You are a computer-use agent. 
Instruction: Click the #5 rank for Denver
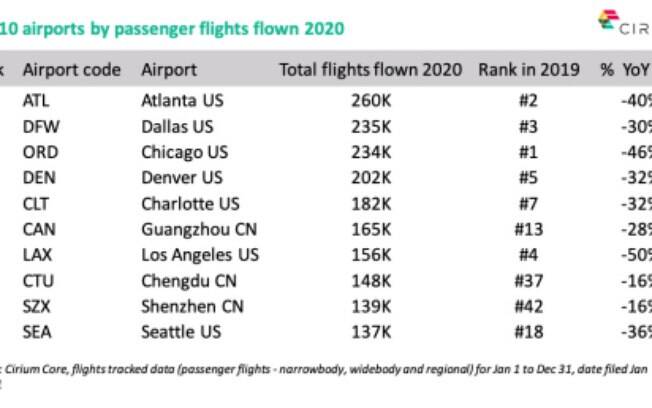[x=529, y=178]
